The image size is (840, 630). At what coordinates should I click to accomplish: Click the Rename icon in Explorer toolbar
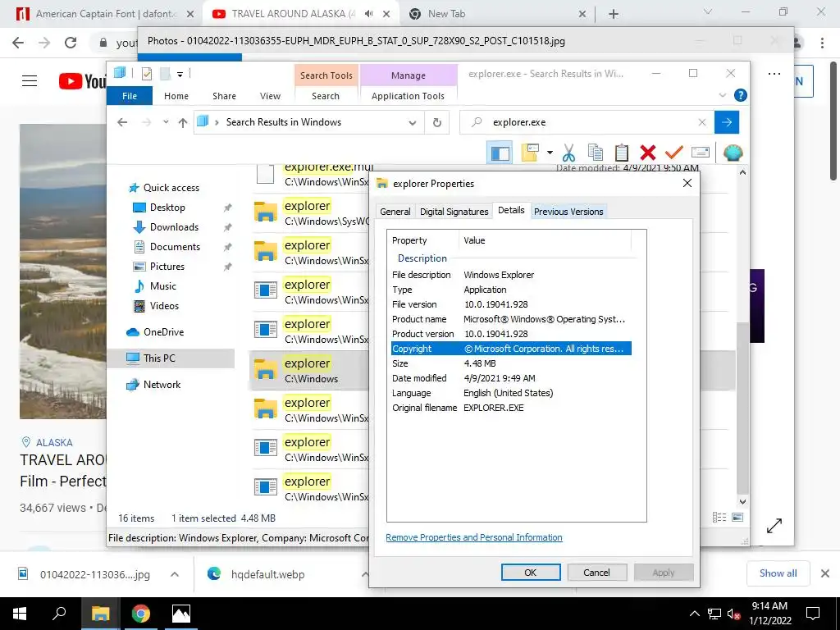coord(701,153)
